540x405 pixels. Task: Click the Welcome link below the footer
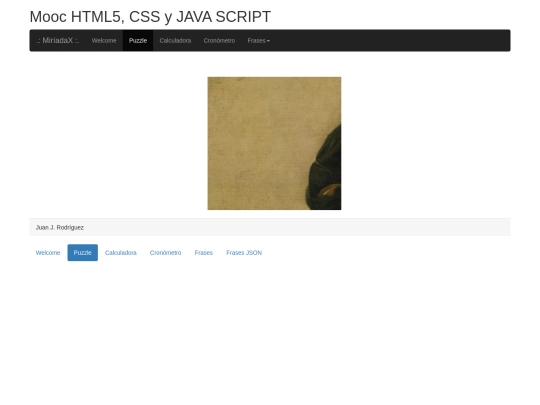[x=48, y=253]
